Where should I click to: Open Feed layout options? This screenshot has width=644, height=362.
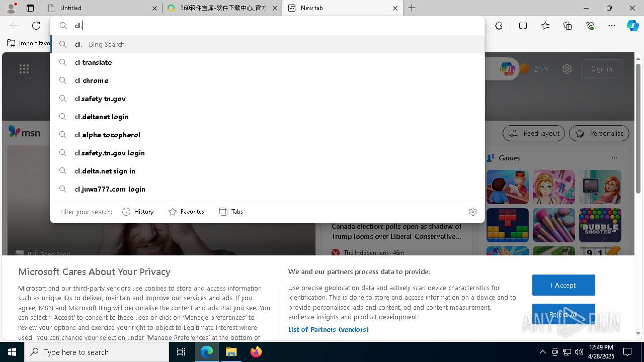(533, 133)
